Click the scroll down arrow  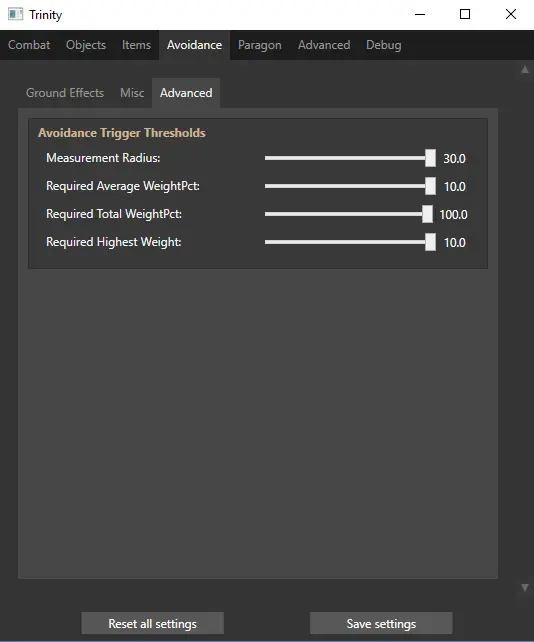525,588
